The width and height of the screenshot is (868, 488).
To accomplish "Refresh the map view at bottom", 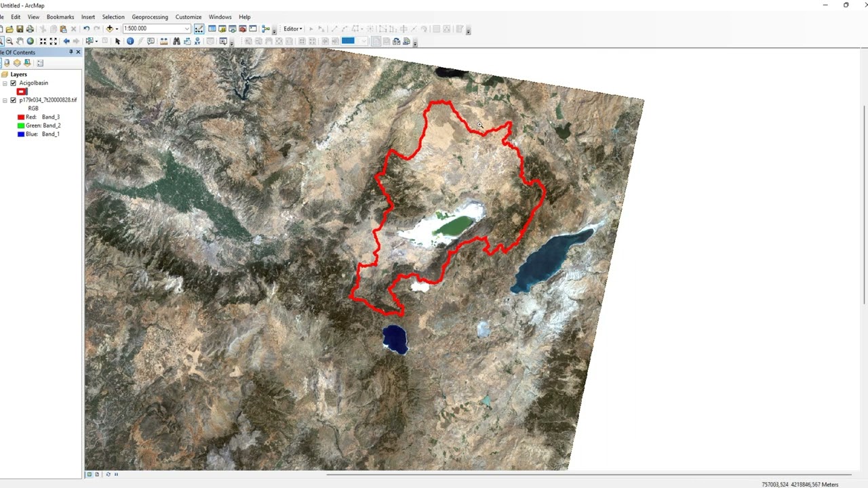I will pos(108,474).
